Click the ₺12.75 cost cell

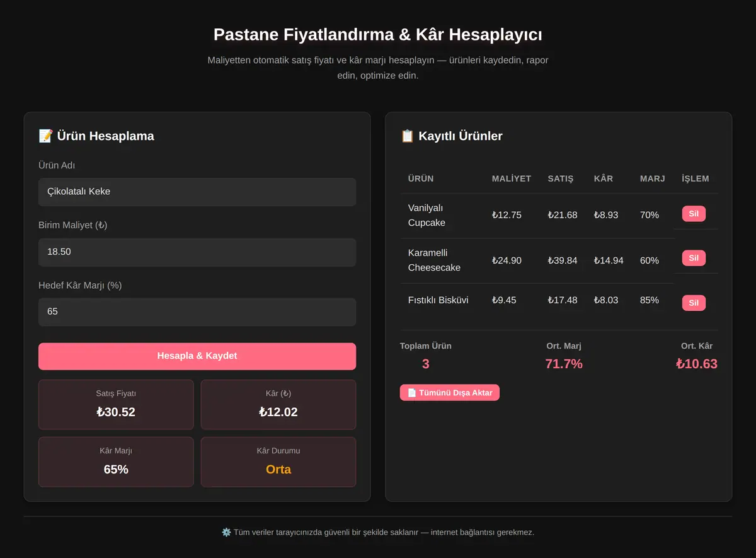pos(507,215)
